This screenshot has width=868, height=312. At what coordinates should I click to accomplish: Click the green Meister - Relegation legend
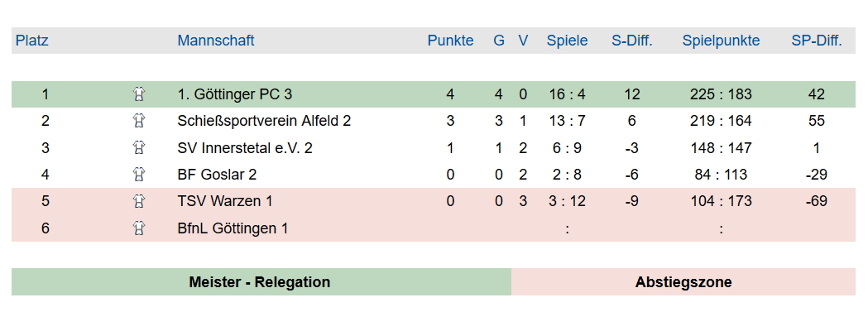pyautogui.click(x=261, y=282)
